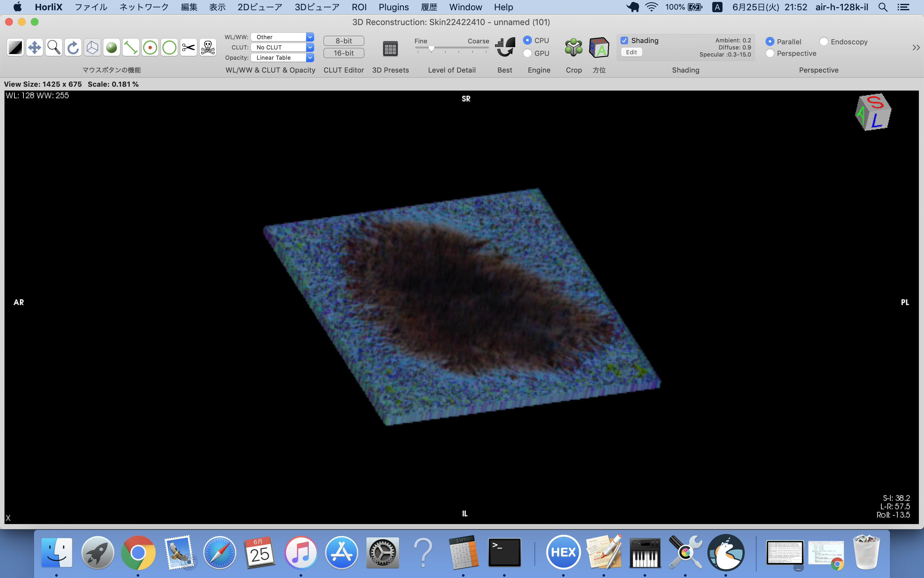Image resolution: width=924 pixels, height=578 pixels.
Task: Select the Scissors cutting tool
Action: pos(188,48)
